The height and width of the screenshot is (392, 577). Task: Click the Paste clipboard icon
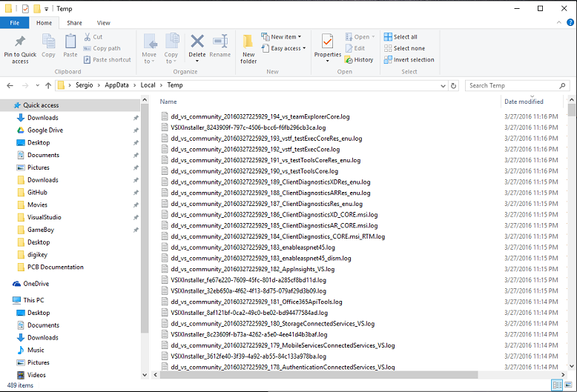point(70,41)
